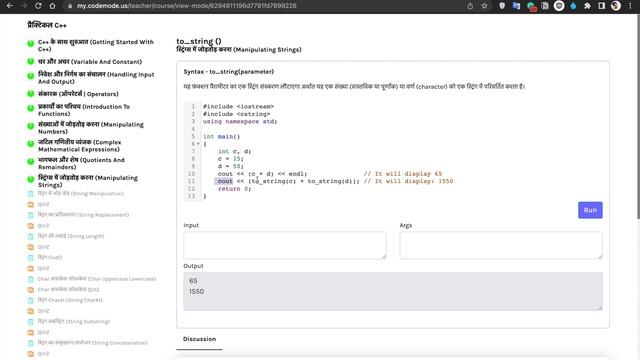The height and width of the screenshot is (360, 640).
Task: Click the Input text area
Action: [x=284, y=245]
